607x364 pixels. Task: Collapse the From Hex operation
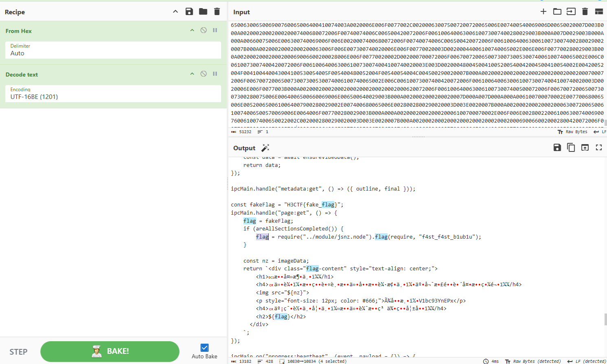(192, 31)
